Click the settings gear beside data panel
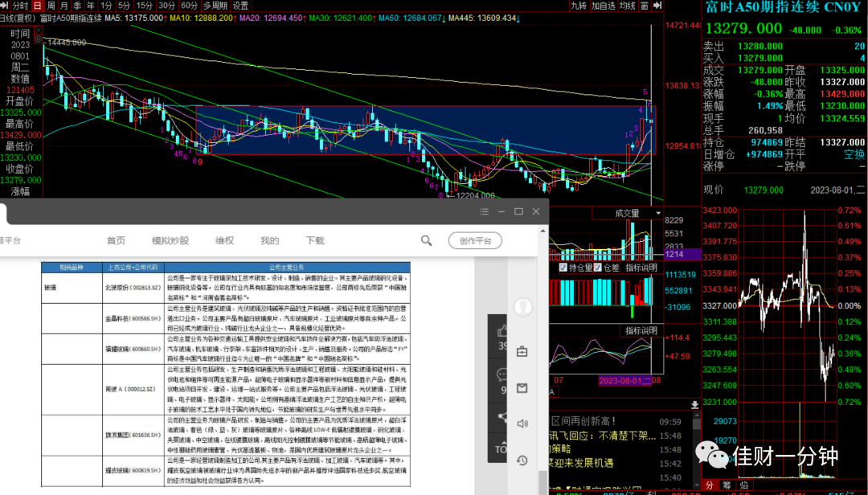The image size is (868, 495). pyautogui.click(x=39, y=39)
